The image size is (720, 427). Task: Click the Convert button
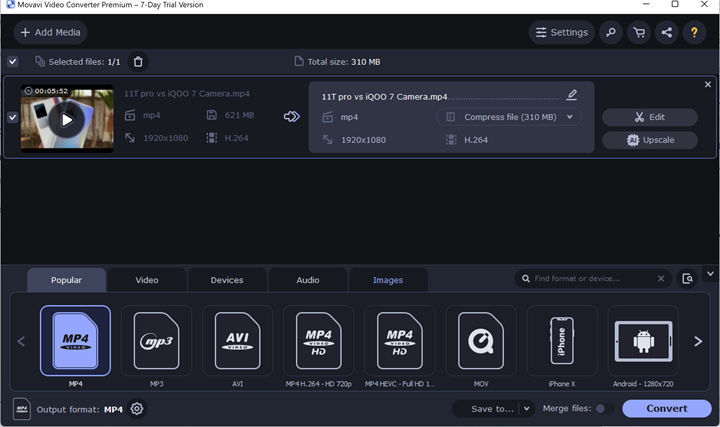point(667,409)
